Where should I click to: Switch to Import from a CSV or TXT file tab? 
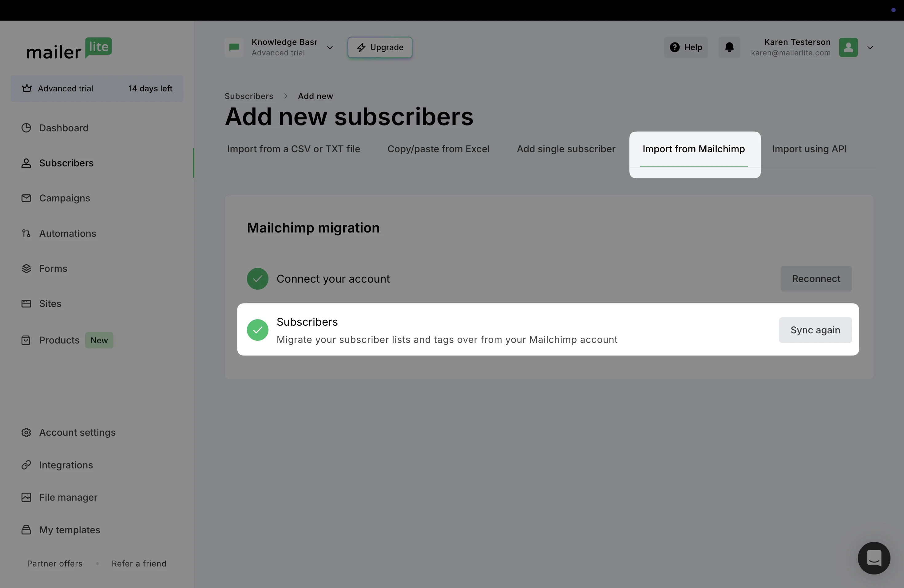click(293, 149)
